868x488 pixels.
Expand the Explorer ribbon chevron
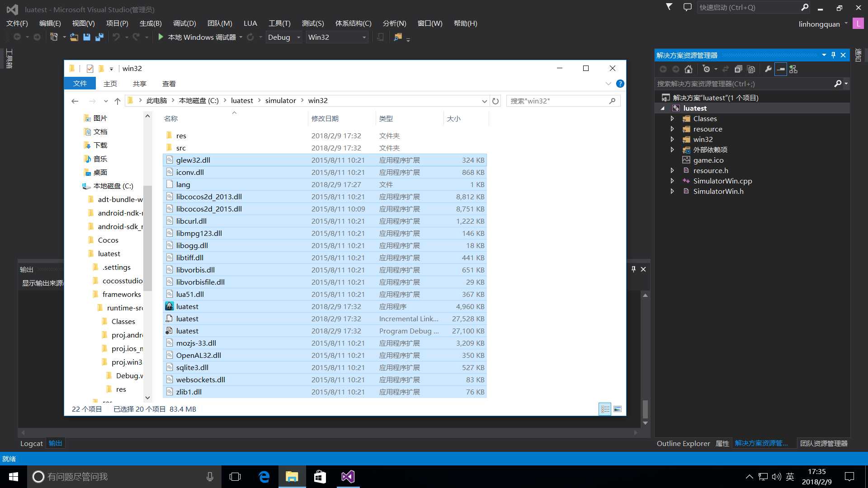pyautogui.click(x=609, y=84)
